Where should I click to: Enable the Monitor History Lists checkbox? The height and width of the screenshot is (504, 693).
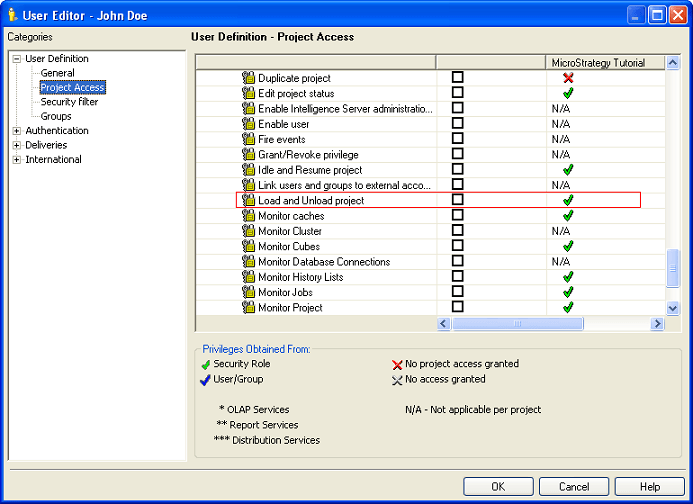(x=458, y=276)
